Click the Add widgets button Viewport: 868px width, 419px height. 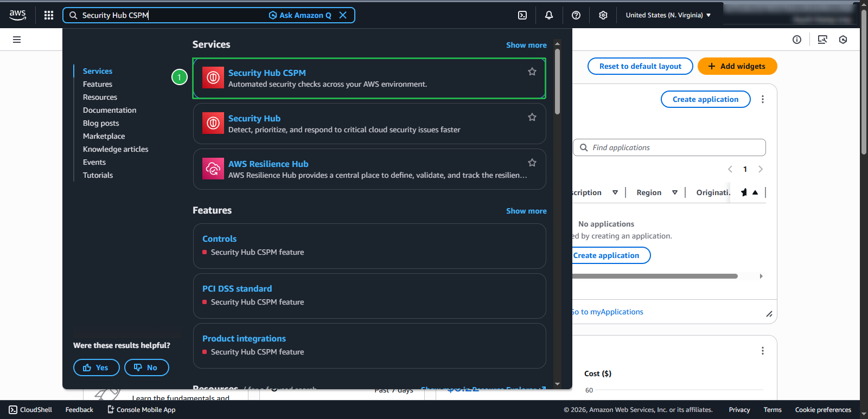[737, 66]
